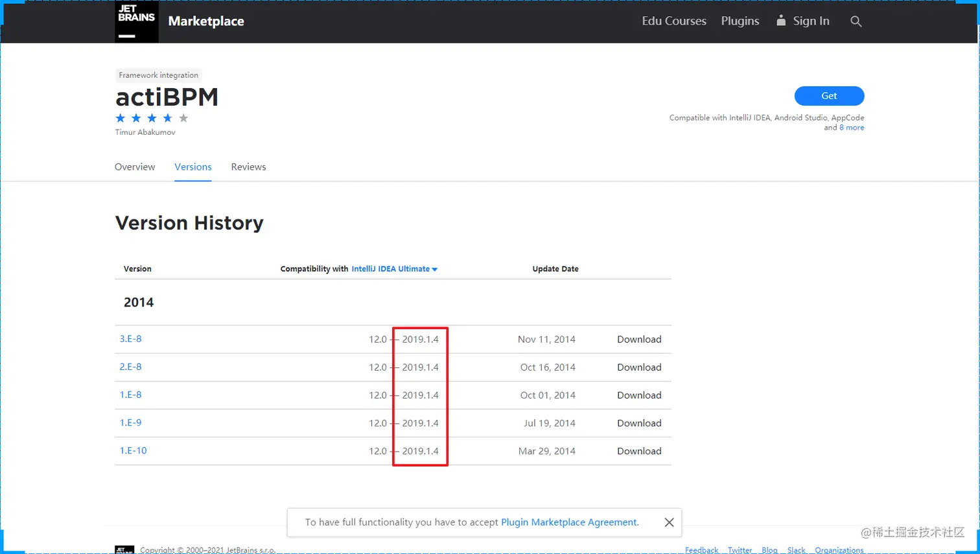Click the blue Get button

click(829, 96)
